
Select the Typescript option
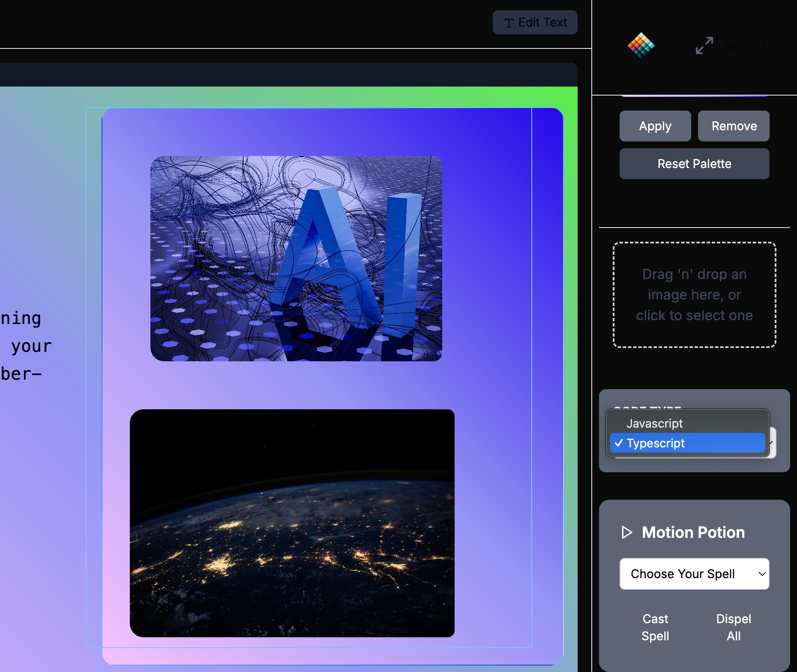point(688,443)
